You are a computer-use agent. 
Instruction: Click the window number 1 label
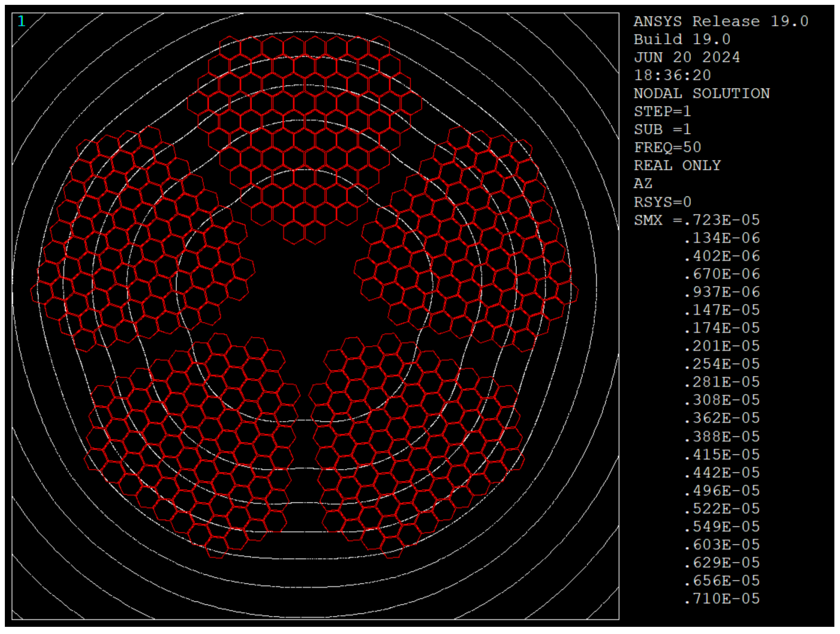tap(21, 21)
